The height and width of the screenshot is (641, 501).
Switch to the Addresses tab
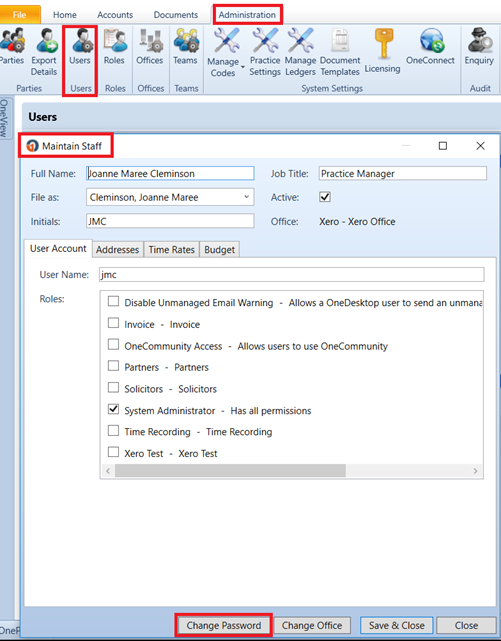tap(118, 249)
